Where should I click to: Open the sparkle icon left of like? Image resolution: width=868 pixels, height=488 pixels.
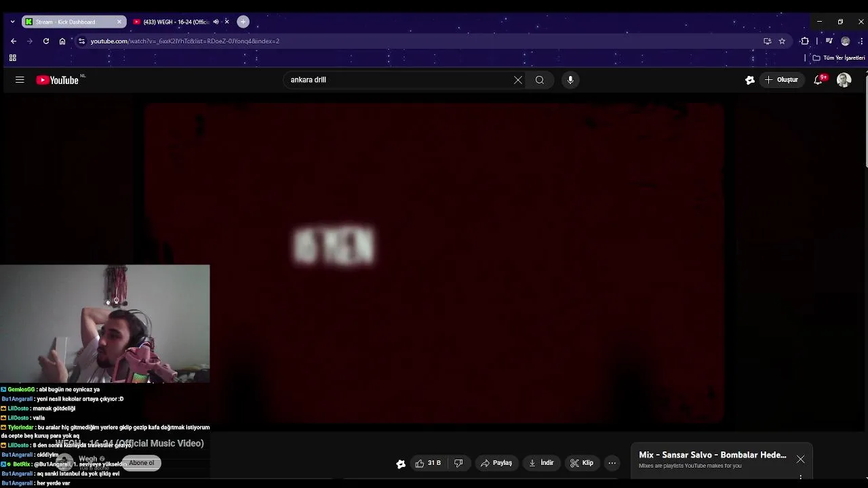point(401,464)
